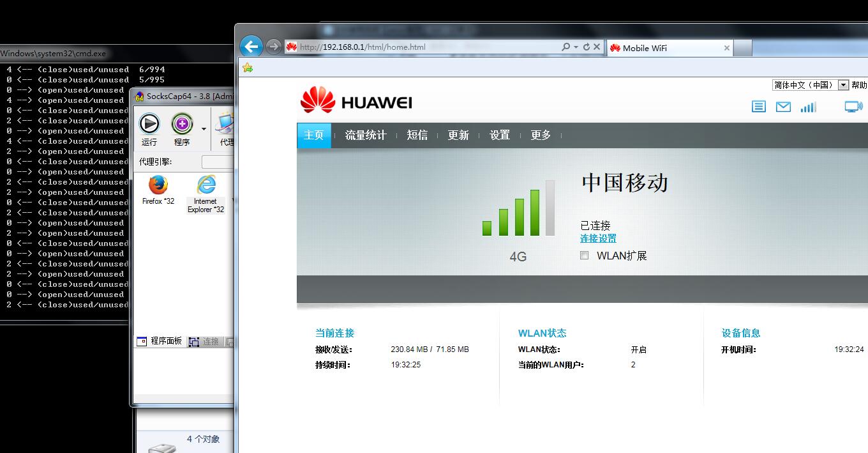
Task: Click the 连接设置 link
Action: point(598,238)
